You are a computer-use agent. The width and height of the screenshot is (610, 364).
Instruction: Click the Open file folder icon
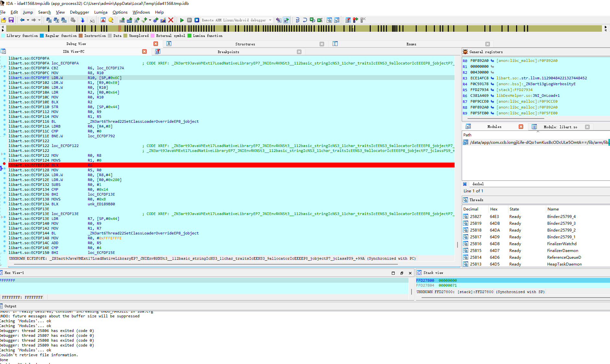[x=4, y=20]
